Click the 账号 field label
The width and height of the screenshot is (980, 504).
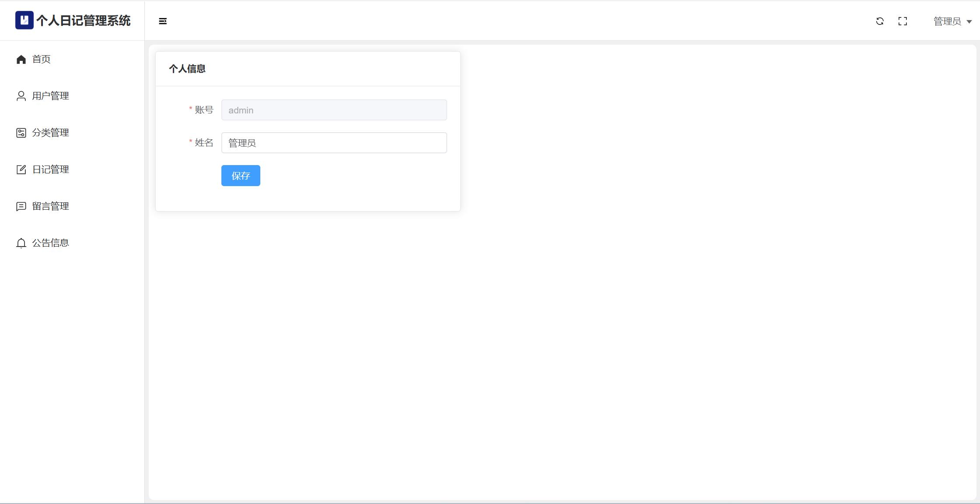[204, 110]
